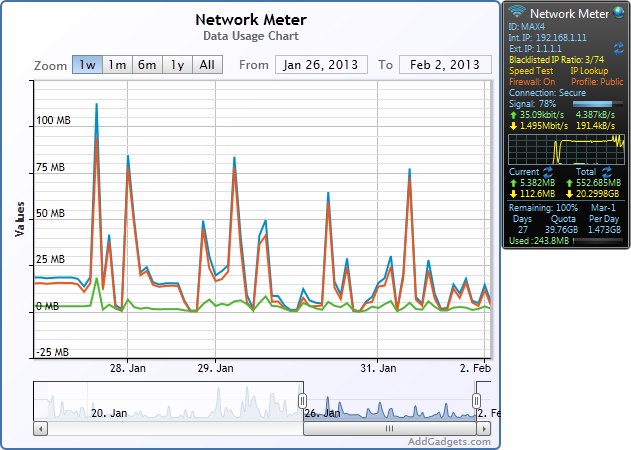
Task: Click the 100 MB axis label
Action: [x=53, y=120]
